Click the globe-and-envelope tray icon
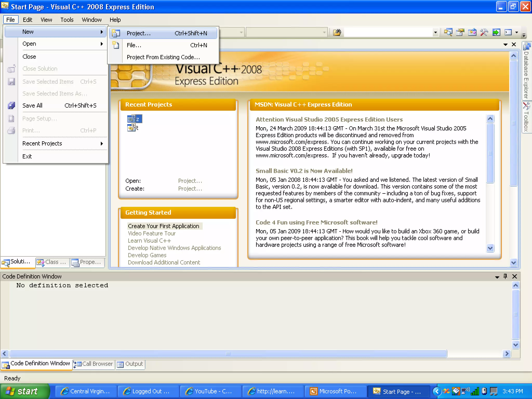The width and height of the screenshot is (532, 399). click(x=456, y=391)
